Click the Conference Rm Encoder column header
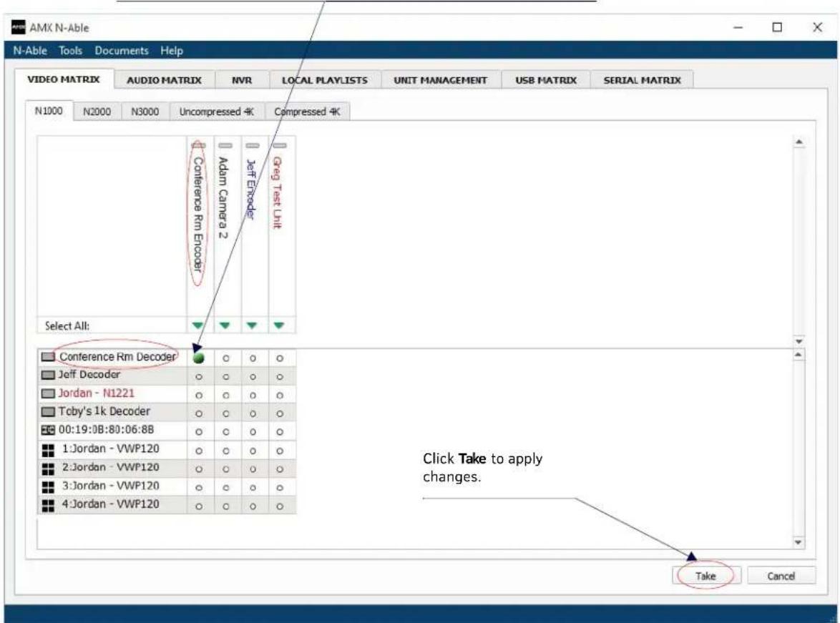The image size is (840, 623). tap(197, 213)
